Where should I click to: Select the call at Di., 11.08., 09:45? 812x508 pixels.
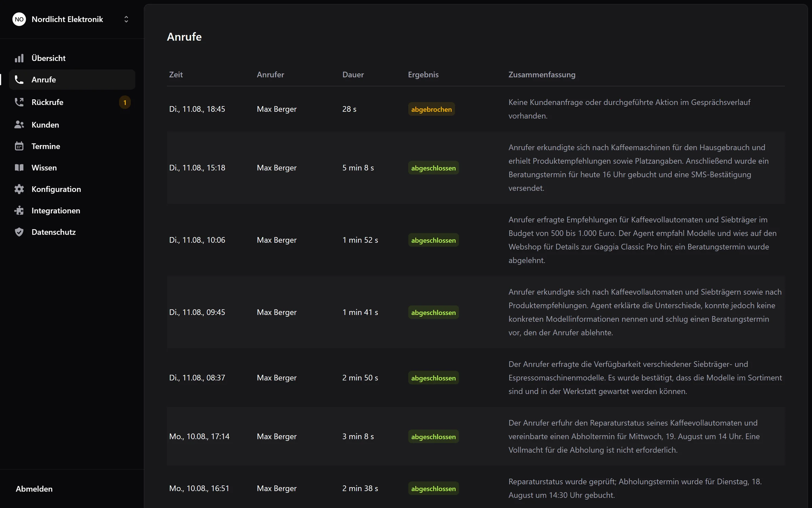(476, 312)
